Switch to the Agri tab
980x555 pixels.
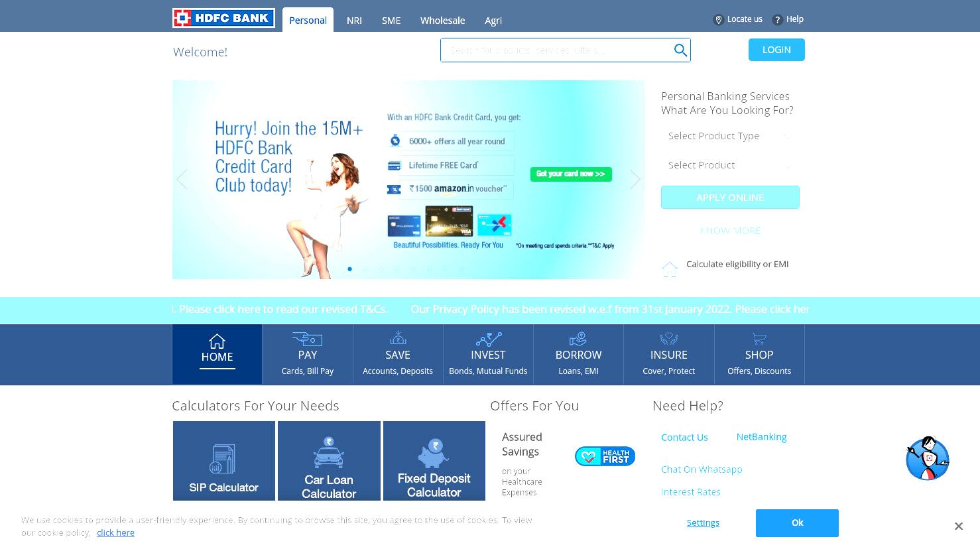point(493,21)
